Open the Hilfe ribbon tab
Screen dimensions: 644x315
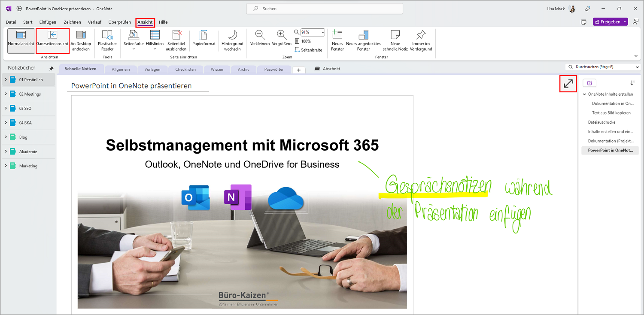pos(163,22)
